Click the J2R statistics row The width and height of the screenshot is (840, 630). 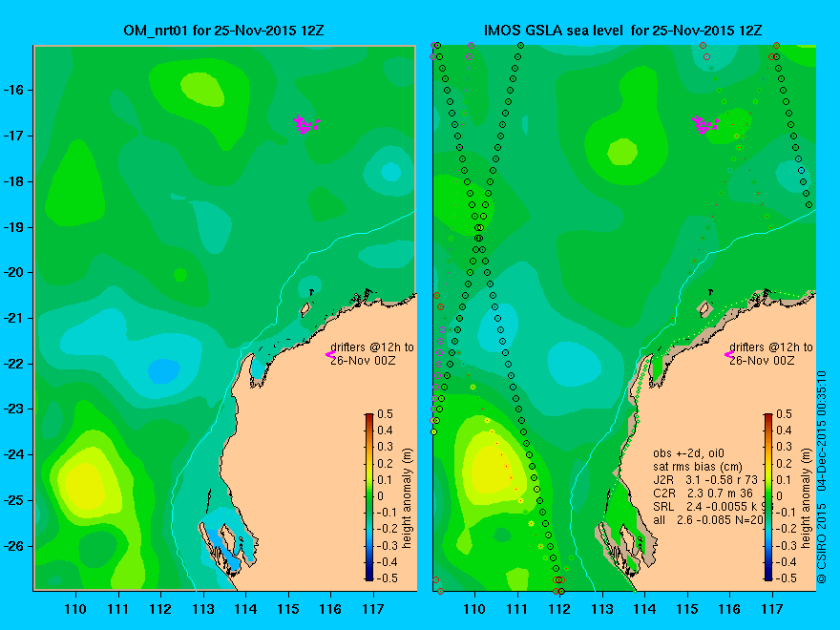705,479
